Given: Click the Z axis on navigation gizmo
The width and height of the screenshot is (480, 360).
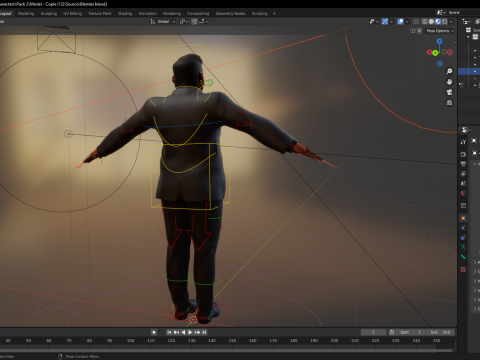Looking at the screenshot, I should point(440,41).
